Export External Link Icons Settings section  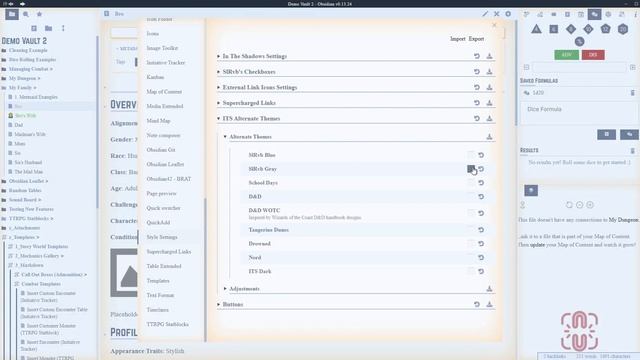(x=489, y=87)
